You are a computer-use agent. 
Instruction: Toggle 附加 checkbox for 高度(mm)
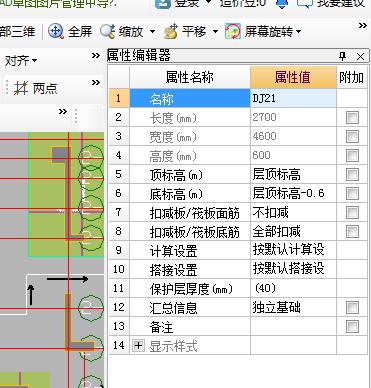tap(352, 155)
